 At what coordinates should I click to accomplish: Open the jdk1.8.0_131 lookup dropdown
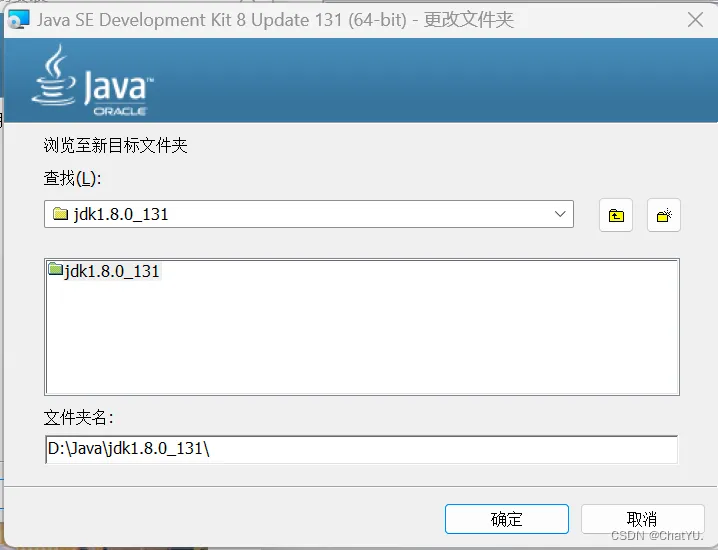click(309, 214)
